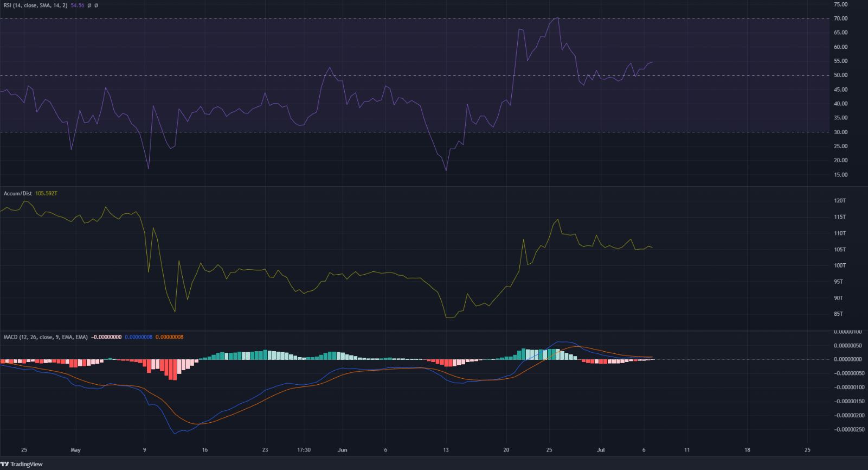The width and height of the screenshot is (868, 470).
Task: Click the orange signal value in MACD legend
Action: (x=170, y=337)
